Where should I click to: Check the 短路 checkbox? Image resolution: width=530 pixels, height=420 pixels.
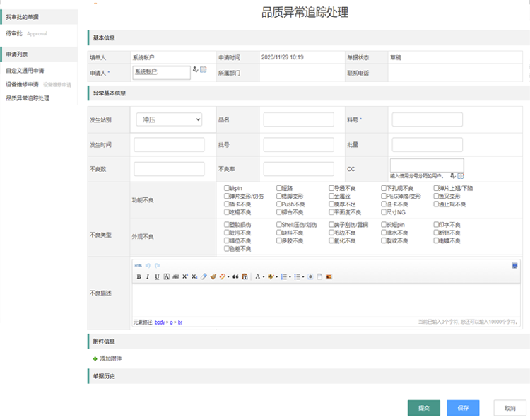point(279,187)
